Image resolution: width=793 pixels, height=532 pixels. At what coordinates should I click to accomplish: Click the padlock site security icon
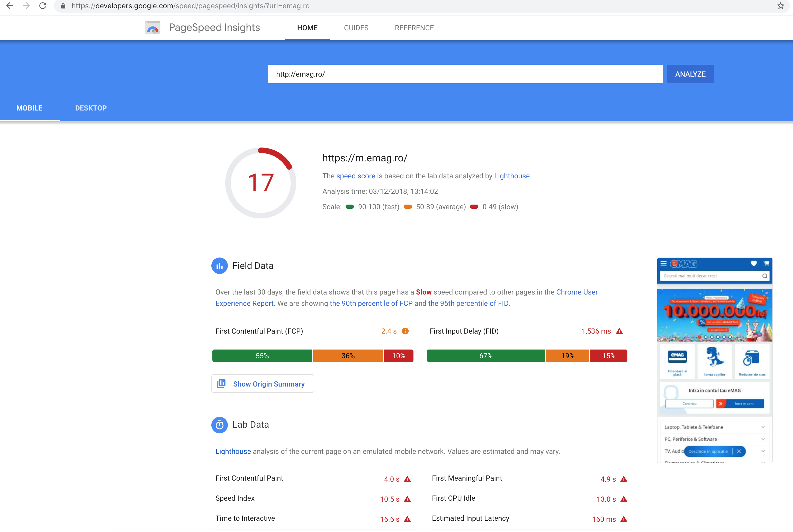point(63,6)
